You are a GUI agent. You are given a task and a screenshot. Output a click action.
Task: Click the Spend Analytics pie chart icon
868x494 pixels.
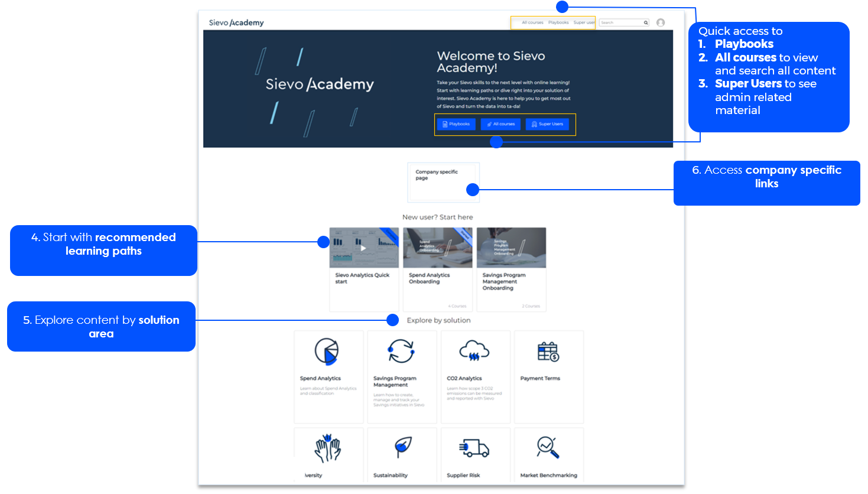point(327,352)
